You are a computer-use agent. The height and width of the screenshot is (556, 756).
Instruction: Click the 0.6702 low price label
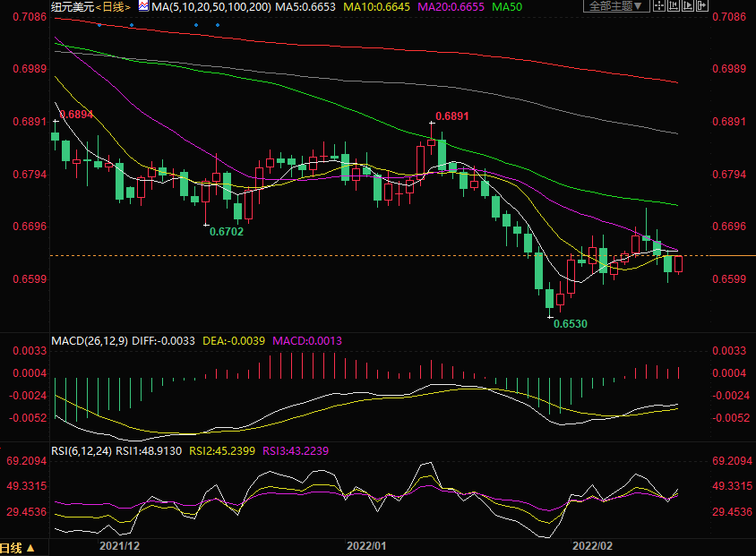point(226,231)
